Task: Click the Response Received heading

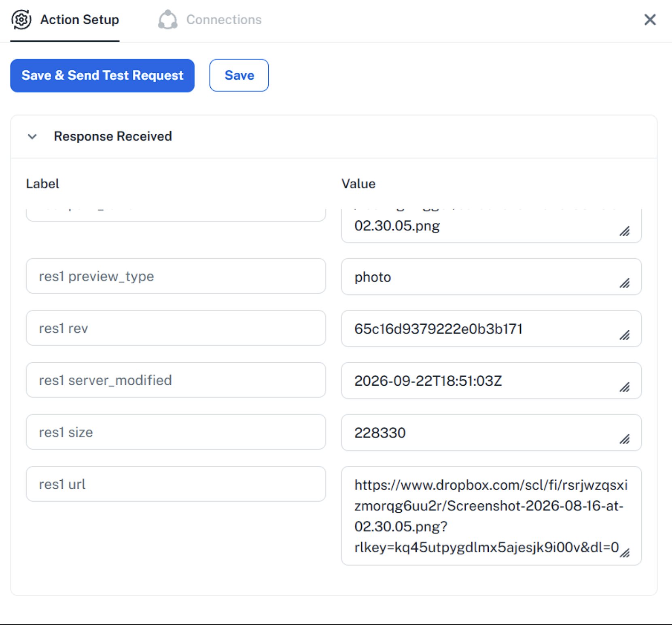Action: [113, 136]
